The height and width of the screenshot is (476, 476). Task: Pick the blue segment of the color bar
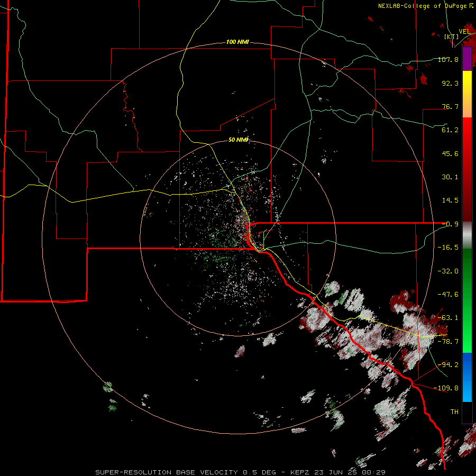467,377
